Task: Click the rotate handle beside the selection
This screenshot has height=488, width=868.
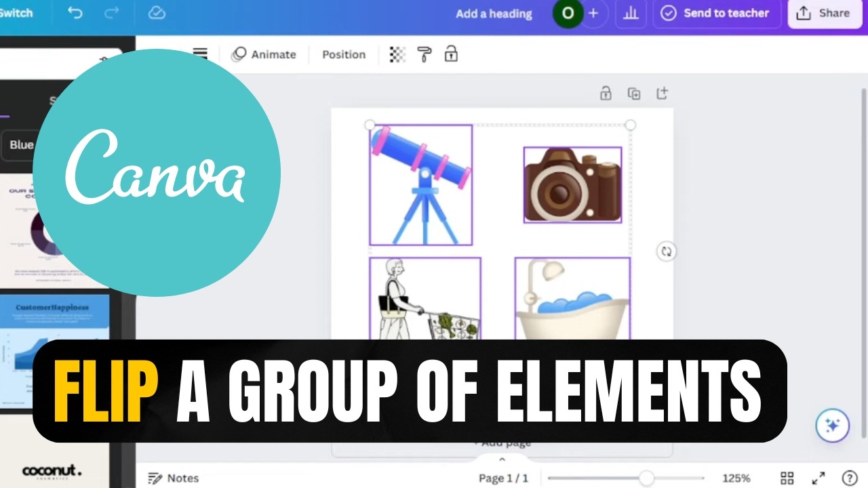Action: [x=667, y=251]
